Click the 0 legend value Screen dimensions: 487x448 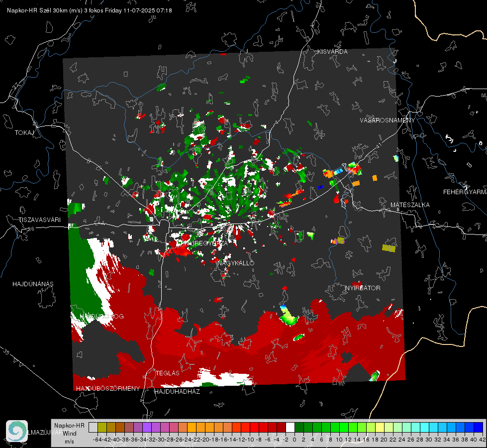(294, 440)
